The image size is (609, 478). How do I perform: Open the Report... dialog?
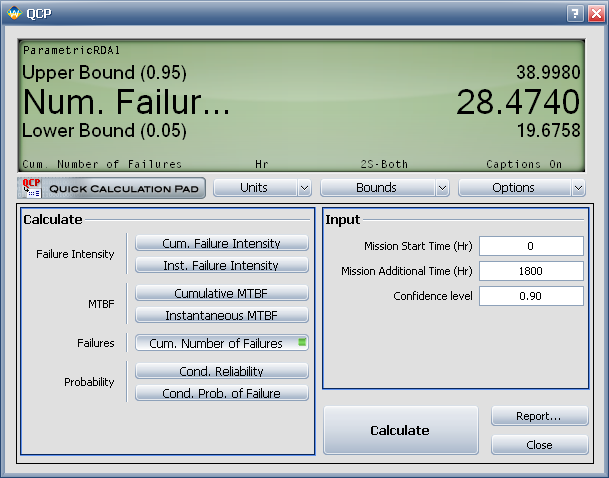click(x=538, y=416)
